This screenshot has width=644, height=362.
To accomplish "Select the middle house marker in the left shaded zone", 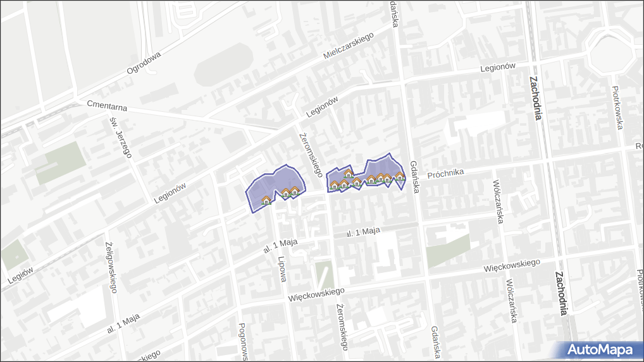I will pyautogui.click(x=286, y=192).
